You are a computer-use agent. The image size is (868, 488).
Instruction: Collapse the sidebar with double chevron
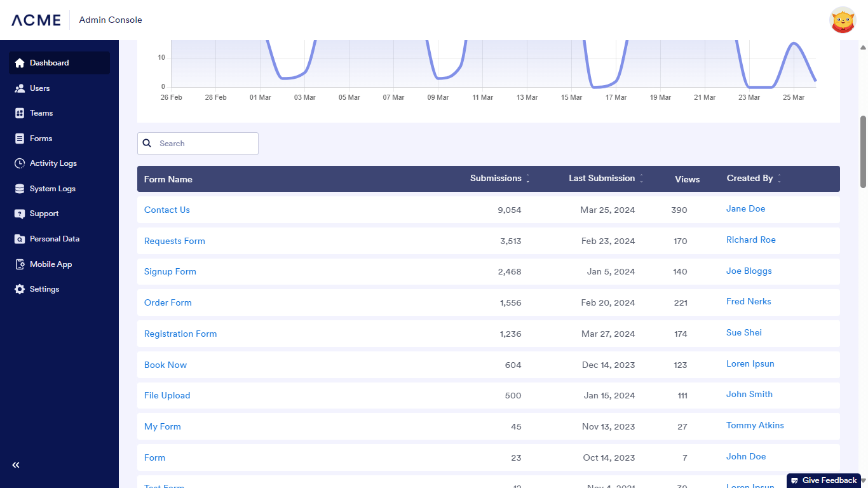click(x=16, y=465)
